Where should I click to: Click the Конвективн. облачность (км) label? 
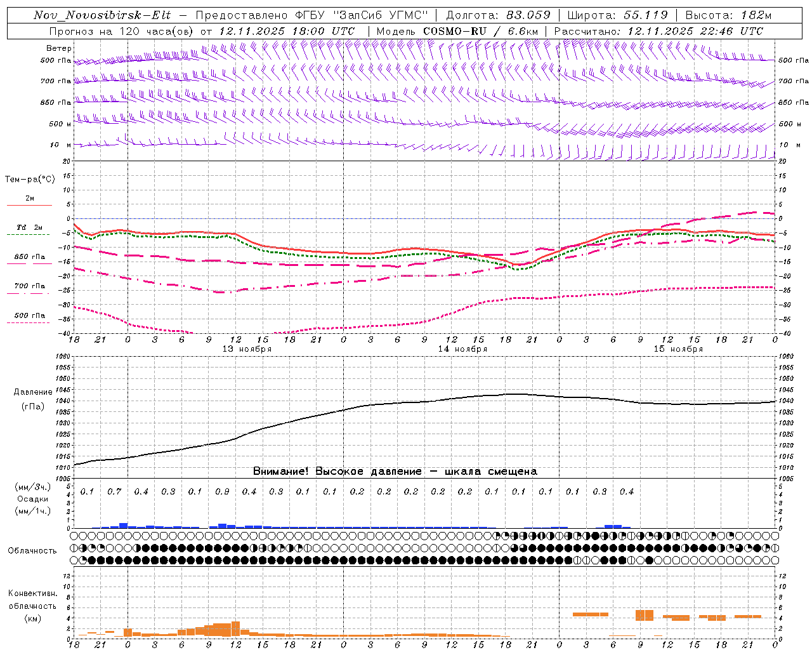pyautogui.click(x=32, y=606)
